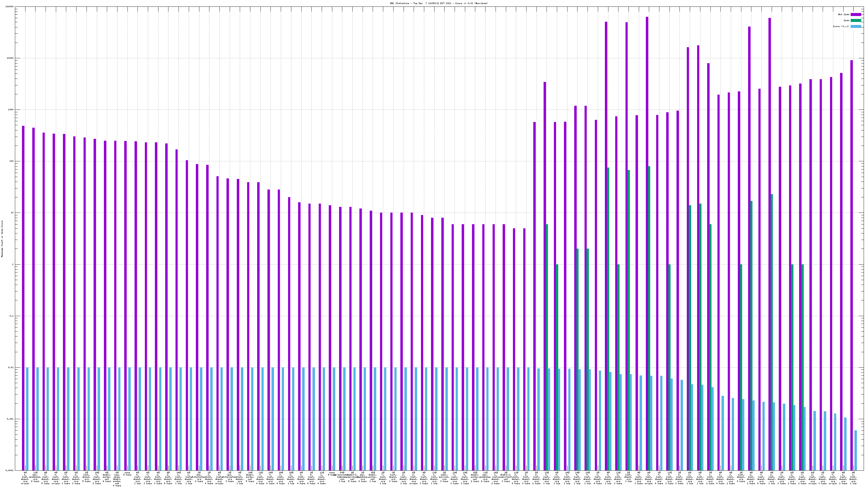This screenshot has width=868, height=488.
Task: Click the RBL Statistics chart title
Action: 439,3
